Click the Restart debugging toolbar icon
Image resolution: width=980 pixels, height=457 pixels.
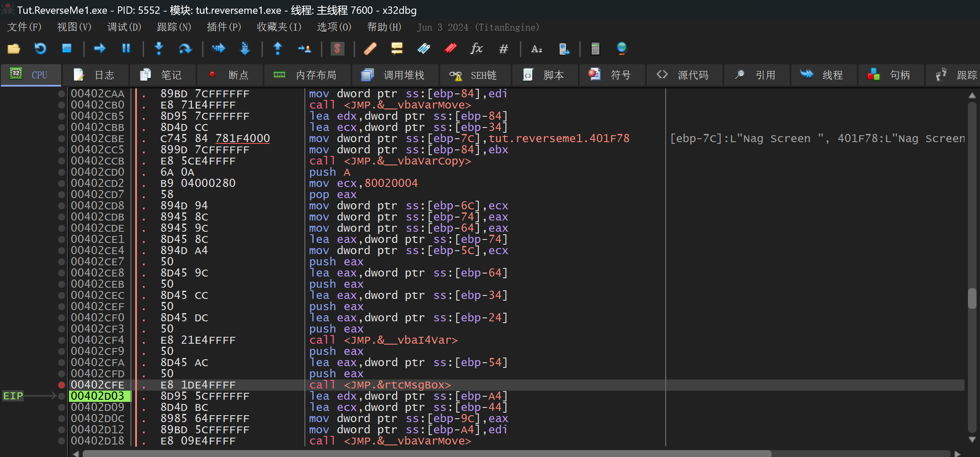coord(40,48)
